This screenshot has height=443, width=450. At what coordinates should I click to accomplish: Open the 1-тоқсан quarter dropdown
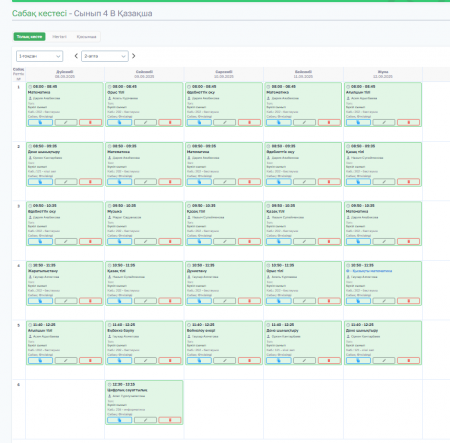tap(39, 56)
